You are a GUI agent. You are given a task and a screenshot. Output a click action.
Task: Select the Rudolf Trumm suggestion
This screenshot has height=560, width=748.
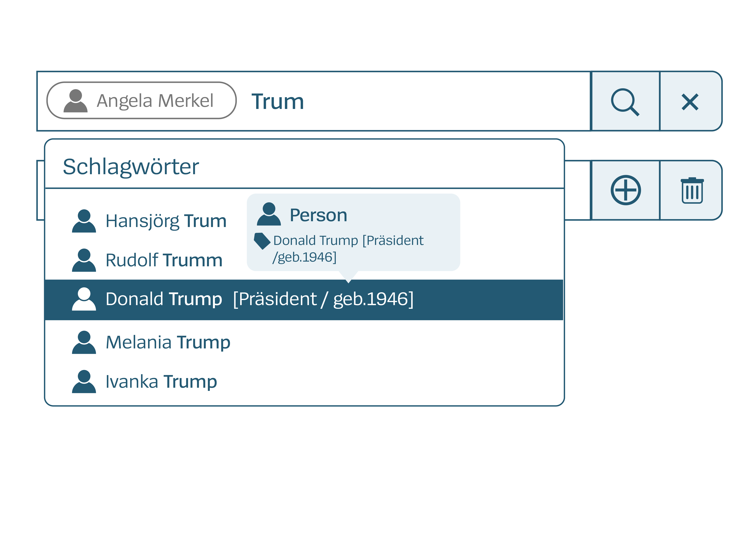[164, 260]
